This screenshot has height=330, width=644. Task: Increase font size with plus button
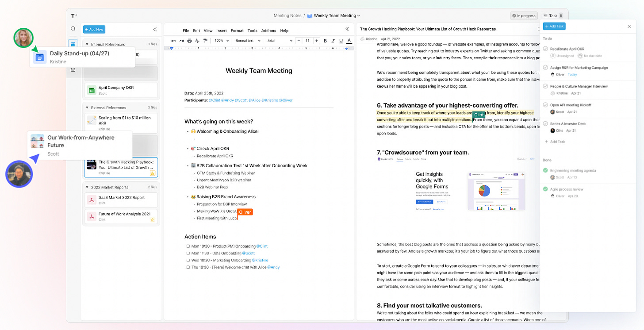click(x=316, y=41)
